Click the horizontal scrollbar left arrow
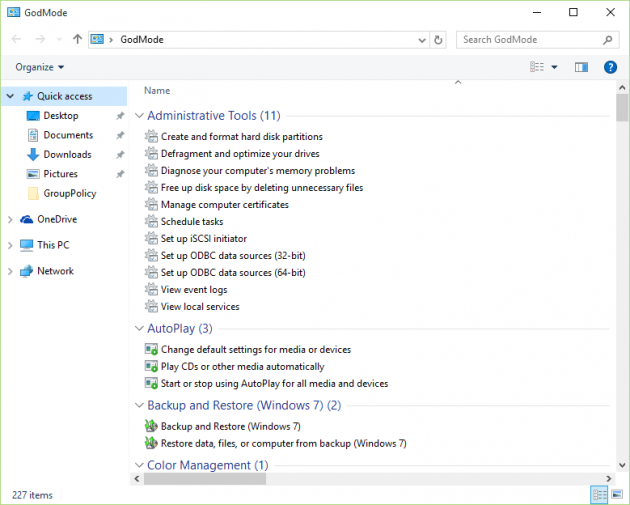 [137, 479]
